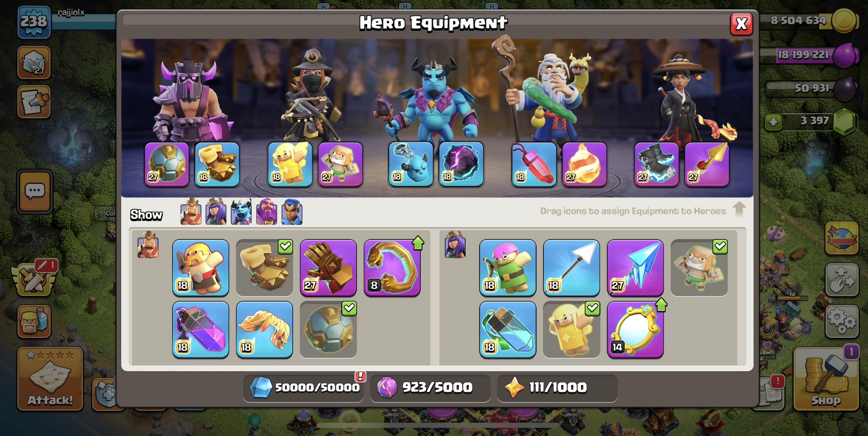Image resolution: width=868 pixels, height=436 pixels.
Task: Open the chat speech bubble
Action: point(35,192)
